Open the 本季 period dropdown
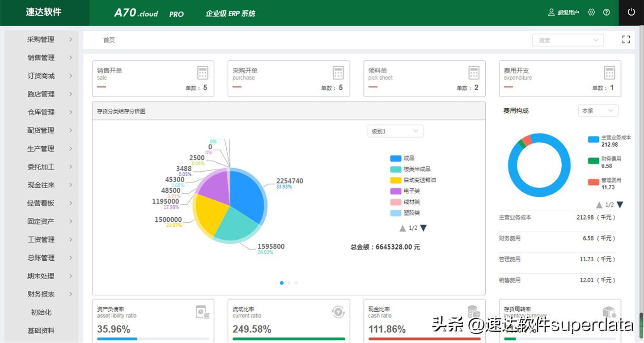 click(598, 110)
